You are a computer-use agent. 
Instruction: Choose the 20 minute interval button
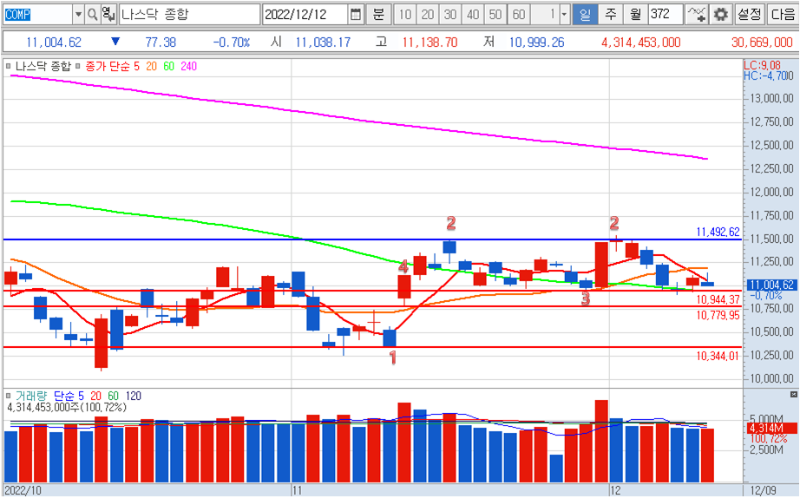[428, 14]
